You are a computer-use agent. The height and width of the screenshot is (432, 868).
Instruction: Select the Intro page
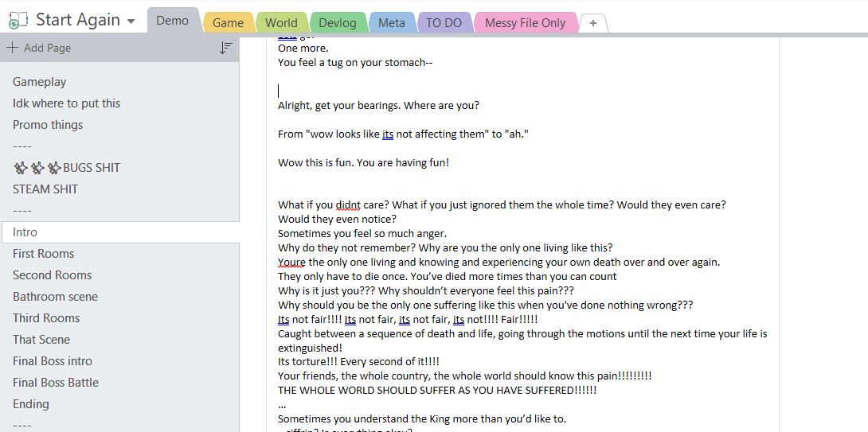(119, 232)
